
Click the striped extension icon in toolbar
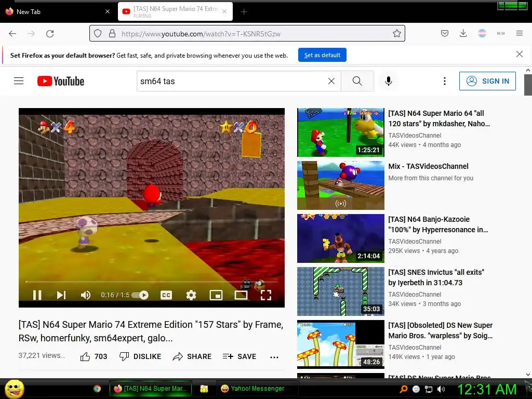click(482, 33)
